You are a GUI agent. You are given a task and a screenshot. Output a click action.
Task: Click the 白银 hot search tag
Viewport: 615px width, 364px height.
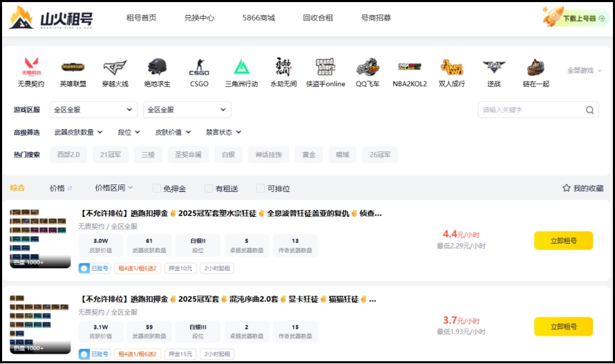[228, 155]
